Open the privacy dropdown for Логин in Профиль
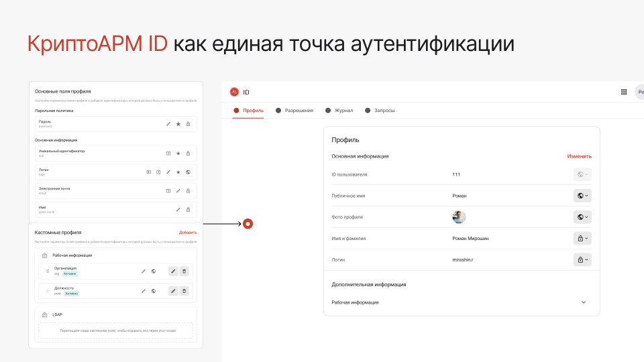Screen dimensions: 644x362 click(582, 260)
